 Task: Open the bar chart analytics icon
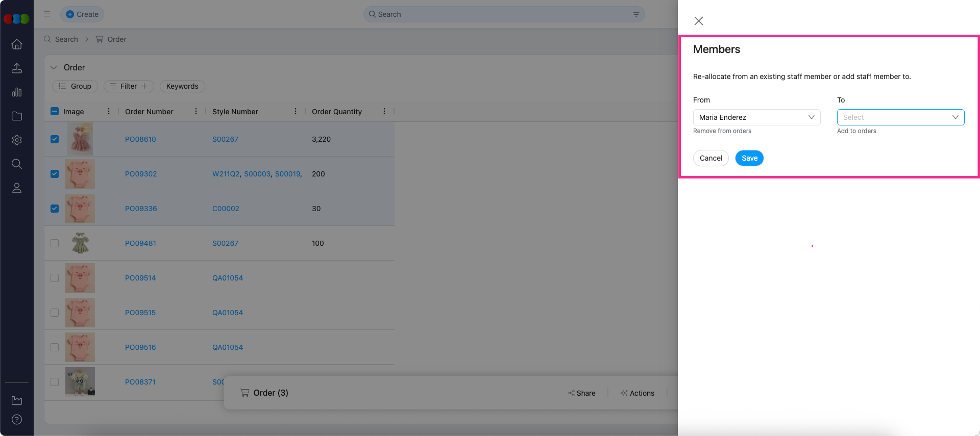(x=17, y=92)
